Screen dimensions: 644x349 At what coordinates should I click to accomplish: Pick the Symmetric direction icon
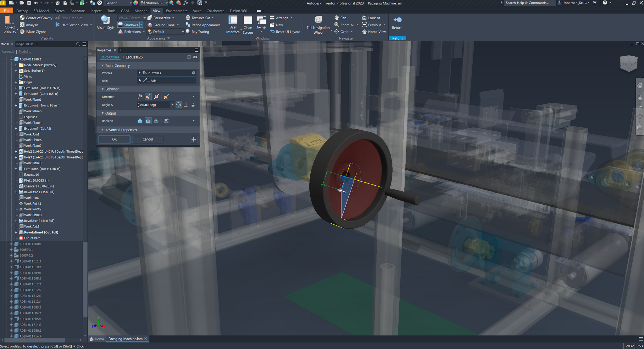(156, 97)
